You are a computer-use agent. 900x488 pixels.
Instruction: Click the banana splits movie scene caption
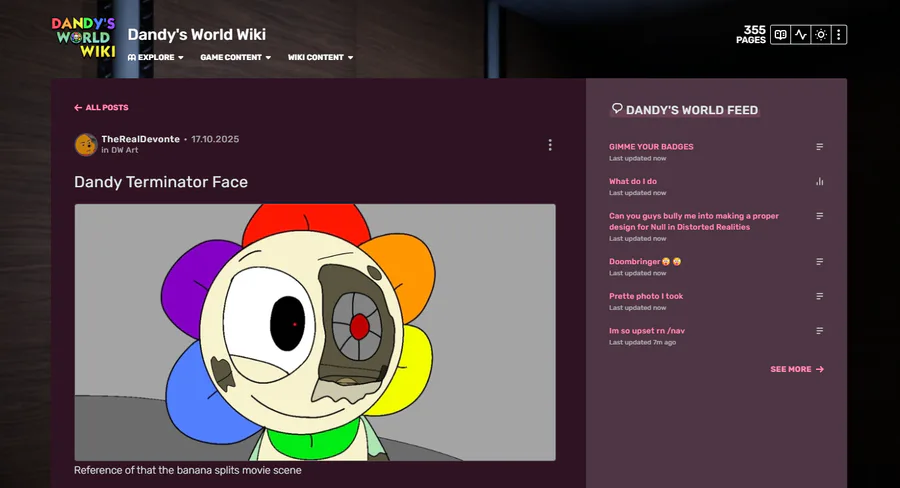(x=188, y=470)
